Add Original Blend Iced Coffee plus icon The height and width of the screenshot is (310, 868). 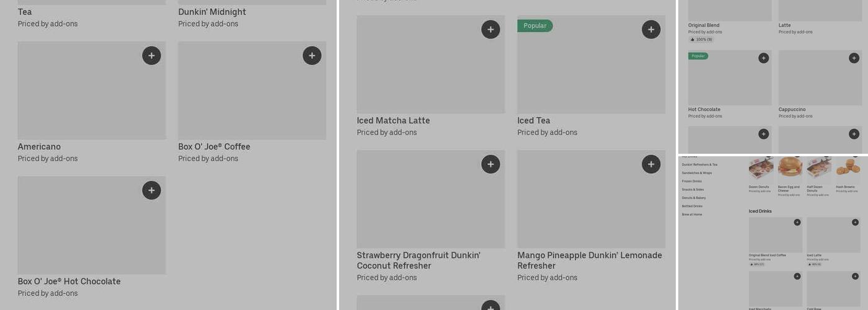797,222
